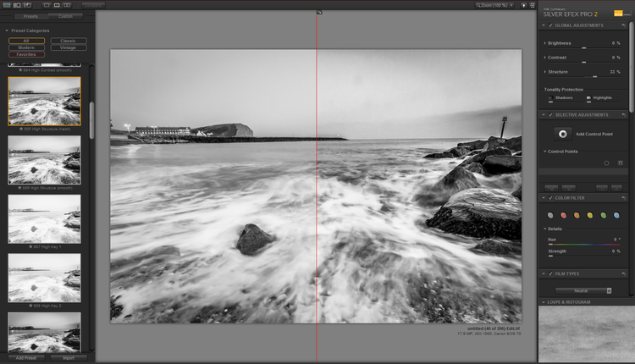Apply the 008 High Key 2 preset
The width and height of the screenshot is (635, 364).
45,278
